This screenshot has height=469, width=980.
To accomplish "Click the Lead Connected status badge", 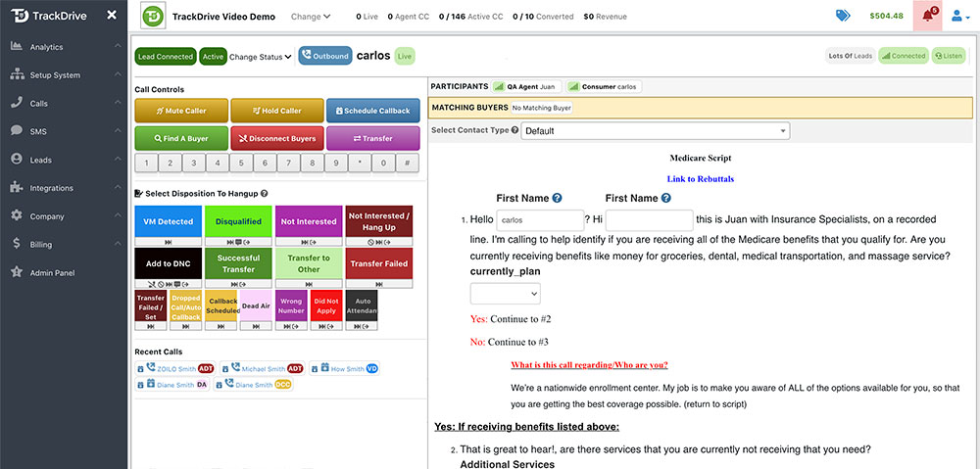I will coord(166,56).
